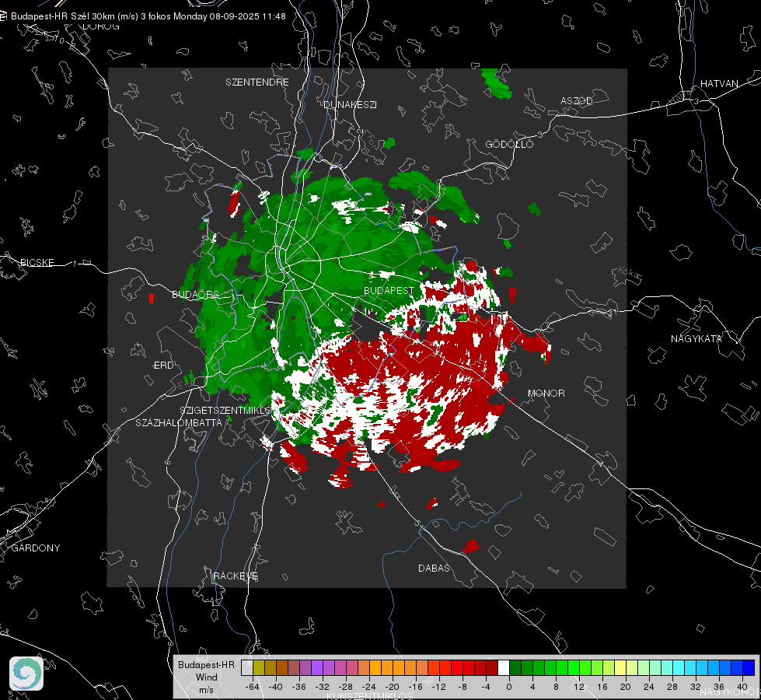The image size is (761, 700).
Task: Click the GARDONY city label
Action: (x=36, y=548)
